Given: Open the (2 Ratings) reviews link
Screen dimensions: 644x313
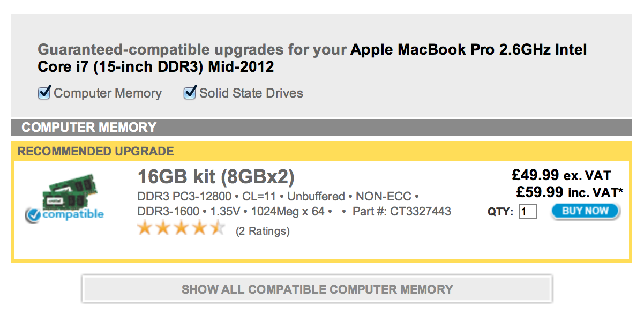Looking at the screenshot, I should 263,231.
